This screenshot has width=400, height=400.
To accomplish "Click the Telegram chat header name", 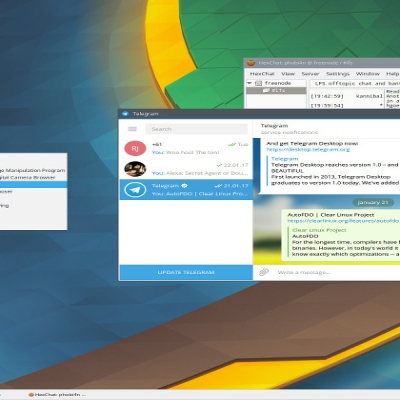I will click(274, 126).
